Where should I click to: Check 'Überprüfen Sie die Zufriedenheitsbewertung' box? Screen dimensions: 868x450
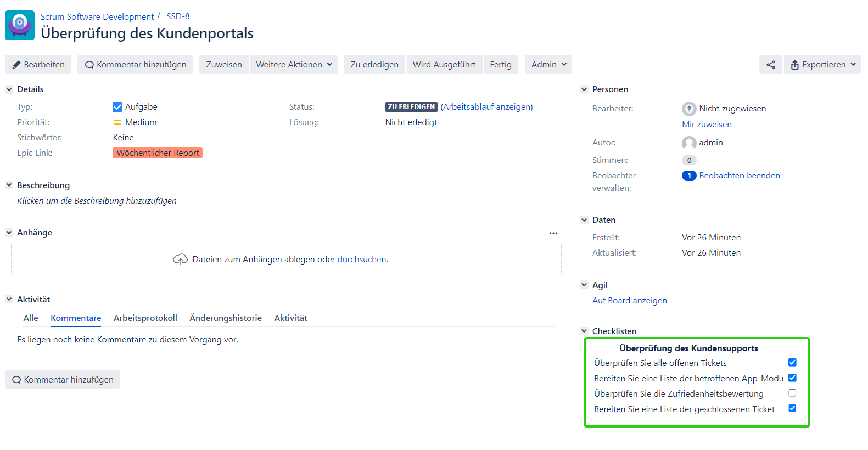tap(792, 393)
